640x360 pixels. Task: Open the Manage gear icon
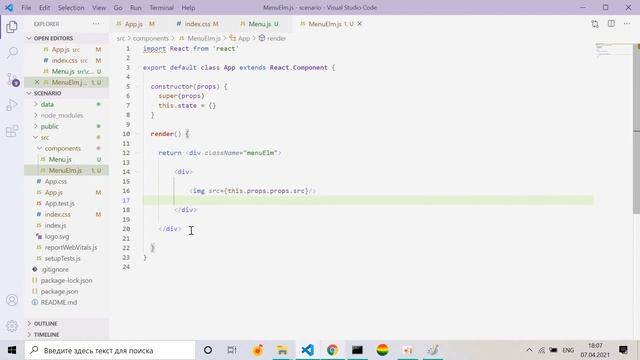click(12, 326)
